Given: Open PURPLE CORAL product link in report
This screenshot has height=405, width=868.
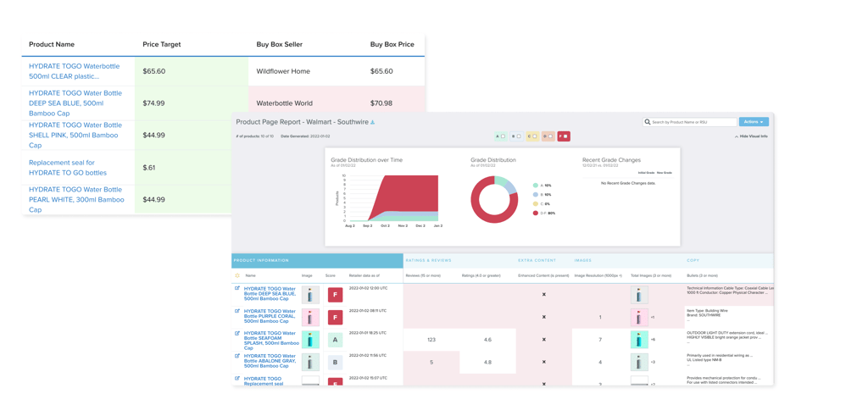Looking at the screenshot, I should point(270,316).
